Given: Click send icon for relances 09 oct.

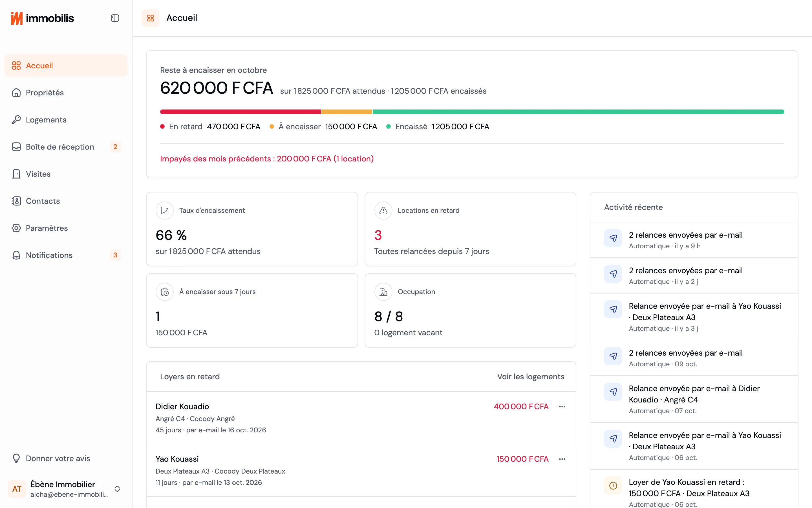Looking at the screenshot, I should click(x=613, y=356).
